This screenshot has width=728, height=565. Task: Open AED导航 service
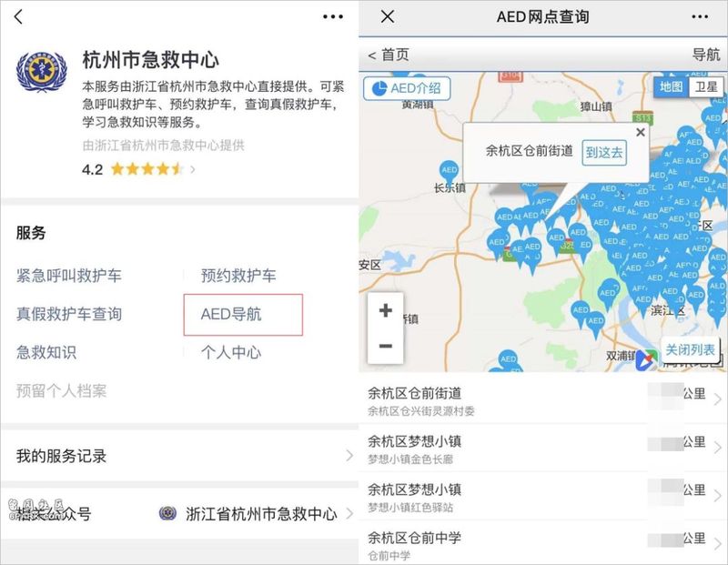(243, 314)
